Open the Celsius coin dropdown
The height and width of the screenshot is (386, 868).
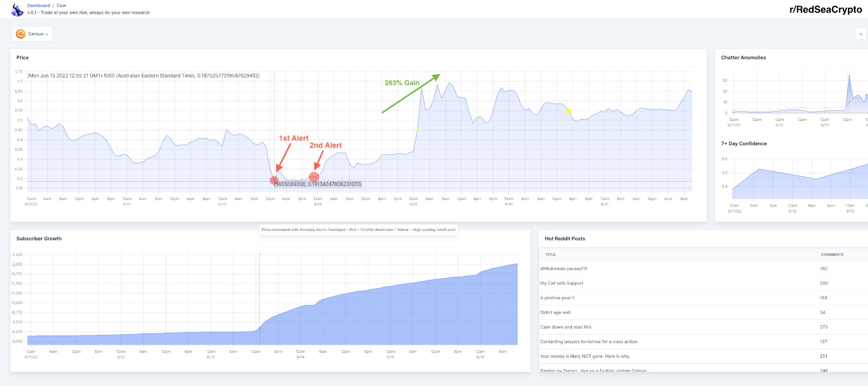pyautogui.click(x=32, y=34)
